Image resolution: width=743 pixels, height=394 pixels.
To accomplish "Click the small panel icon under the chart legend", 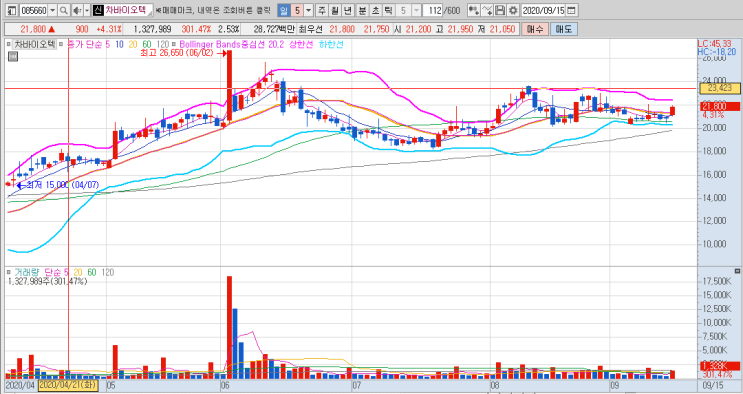I will coord(13,57).
